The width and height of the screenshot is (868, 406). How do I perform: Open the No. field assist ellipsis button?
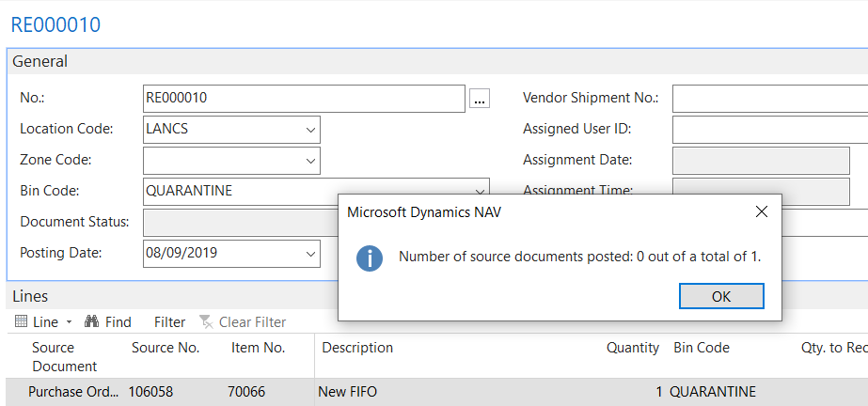pos(479,99)
